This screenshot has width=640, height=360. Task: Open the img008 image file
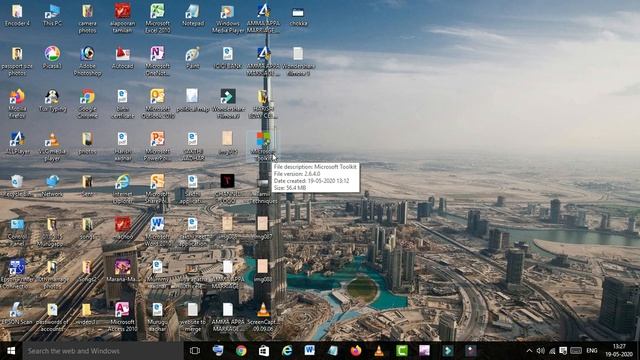(x=263, y=270)
